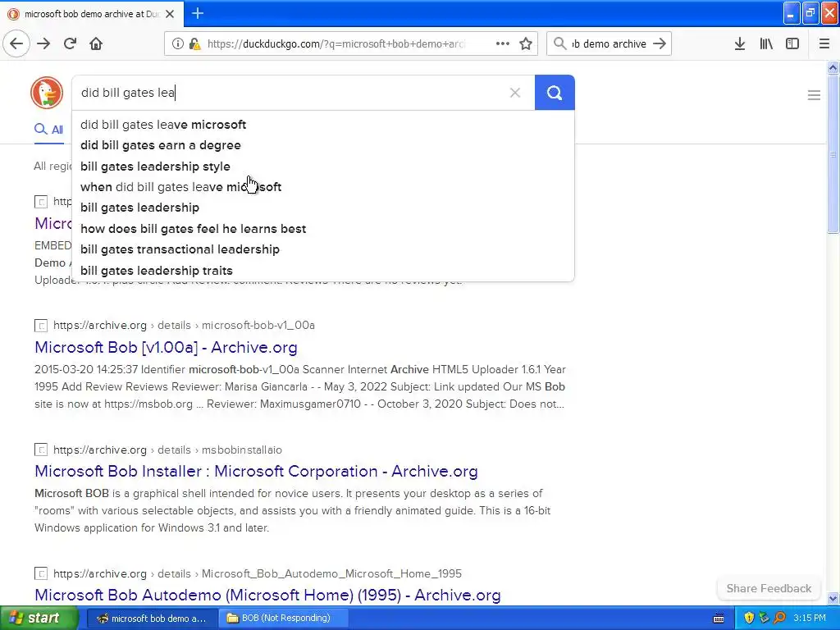The width and height of the screenshot is (840, 630).
Task: Select the microsoft bob demo archive browser tab
Action: coord(91,14)
